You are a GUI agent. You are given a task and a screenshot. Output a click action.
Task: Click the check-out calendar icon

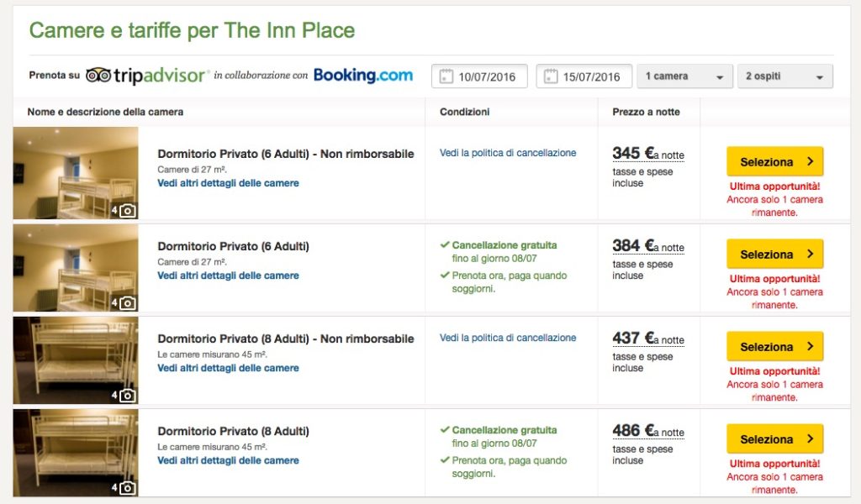coord(551,76)
